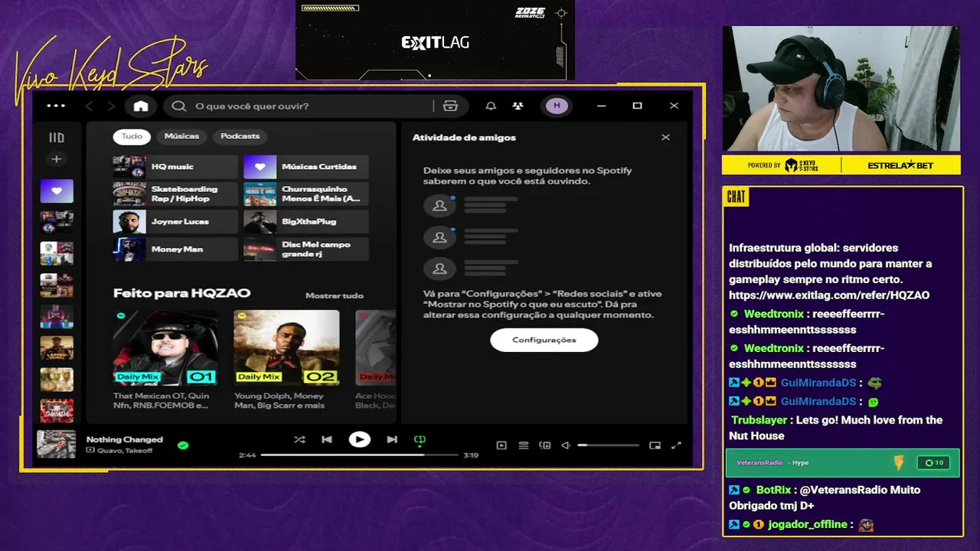Go forward with the right arrow
This screenshot has width=980, height=551.
(x=111, y=106)
